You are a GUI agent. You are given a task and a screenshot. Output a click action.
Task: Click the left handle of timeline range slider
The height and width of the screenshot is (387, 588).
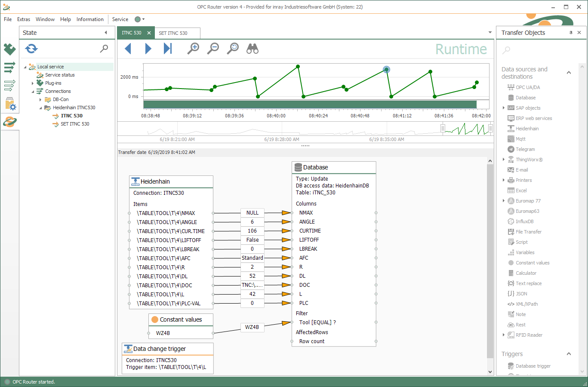coord(443,128)
